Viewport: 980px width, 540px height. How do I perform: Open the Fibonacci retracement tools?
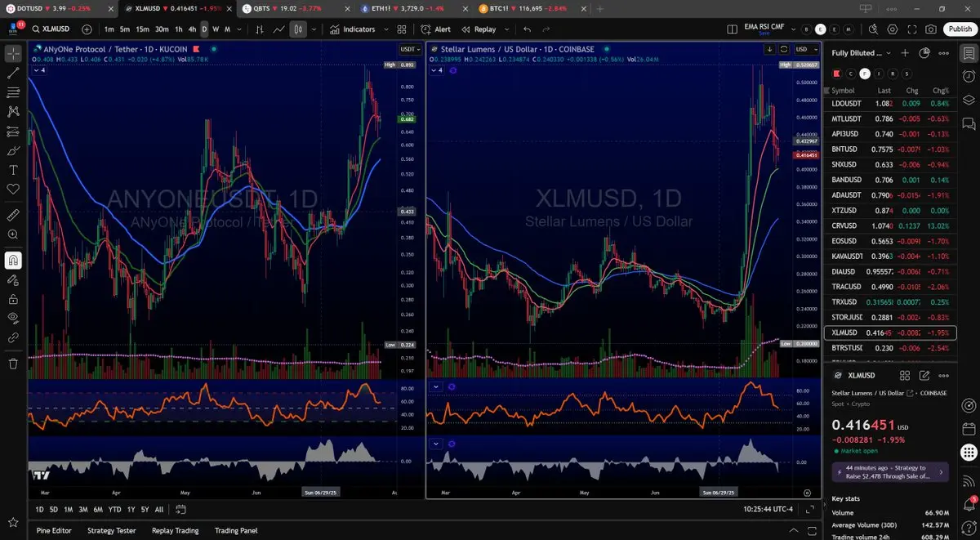pyautogui.click(x=13, y=91)
